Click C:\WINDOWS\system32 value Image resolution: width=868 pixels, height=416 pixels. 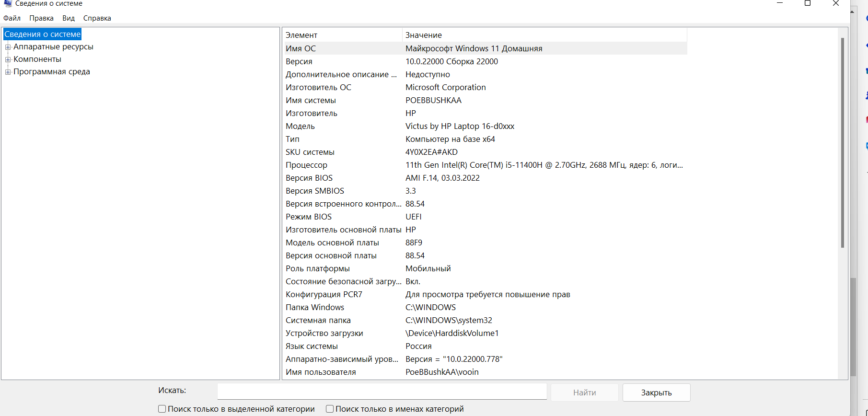click(449, 320)
